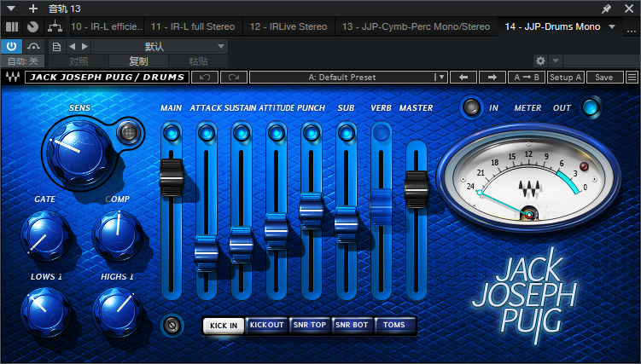Click the pin icon in the title bar

pos(606,8)
